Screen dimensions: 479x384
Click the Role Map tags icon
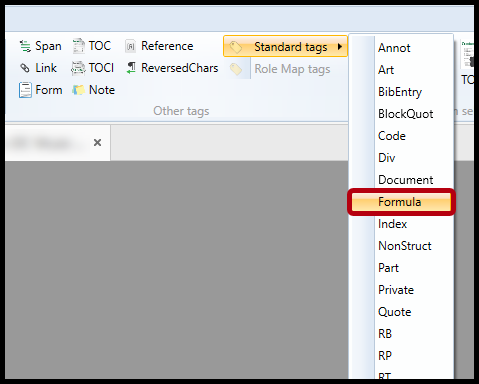click(236, 69)
